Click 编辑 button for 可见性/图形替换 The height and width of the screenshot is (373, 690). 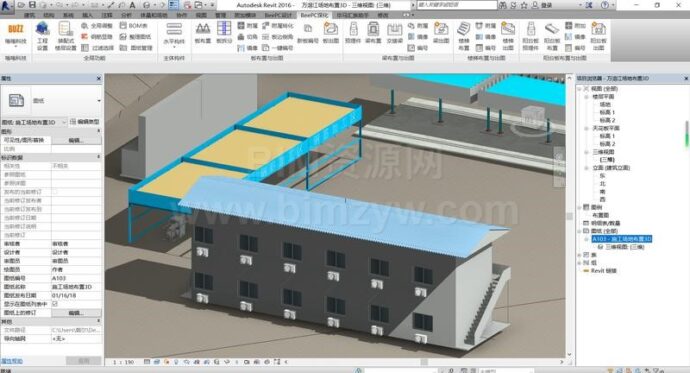pyautogui.click(x=76, y=140)
